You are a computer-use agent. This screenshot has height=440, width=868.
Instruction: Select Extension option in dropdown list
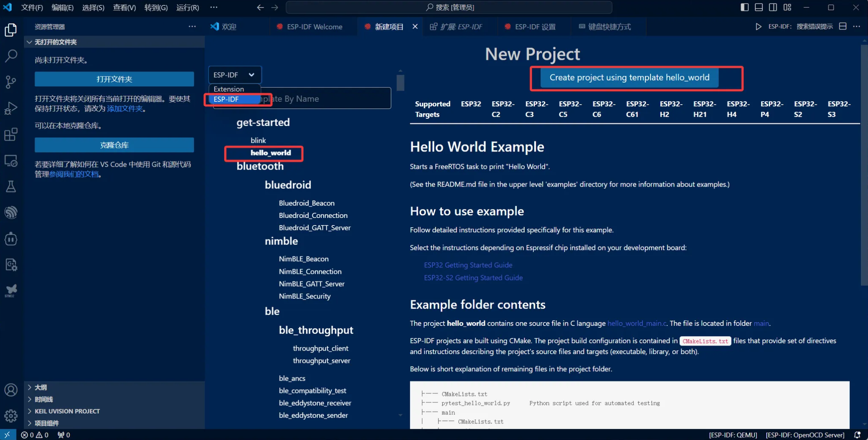click(234, 89)
